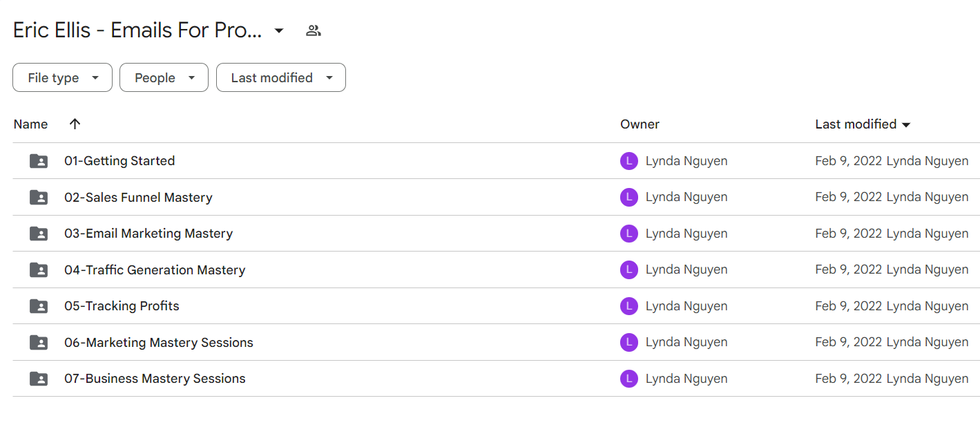This screenshot has width=980, height=434.
Task: Click owner avatar in 02-Sales Funnel Mastery row
Action: coord(628,197)
